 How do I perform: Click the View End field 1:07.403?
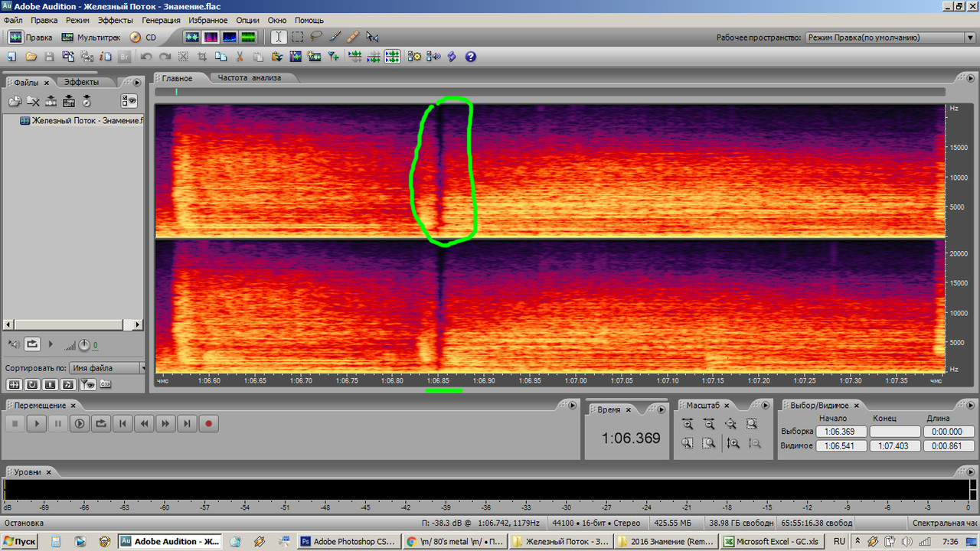point(895,445)
